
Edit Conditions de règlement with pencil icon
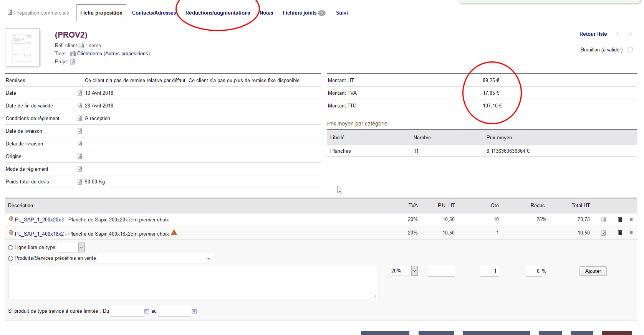point(80,118)
